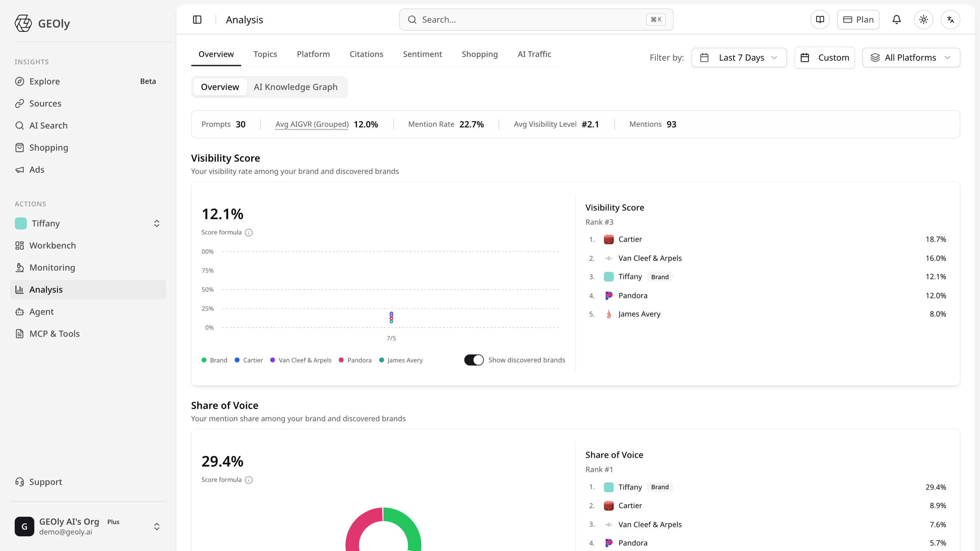Click the Avg Visibility Level #2.1 stat
Screen dimensions: 980x551
(x=556, y=124)
